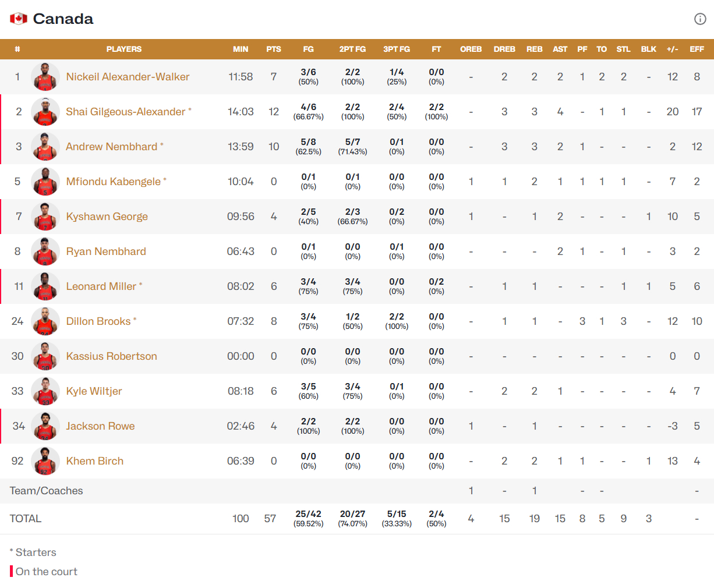Select the total 25/42 field goals cell
714x588 pixels.
308,519
